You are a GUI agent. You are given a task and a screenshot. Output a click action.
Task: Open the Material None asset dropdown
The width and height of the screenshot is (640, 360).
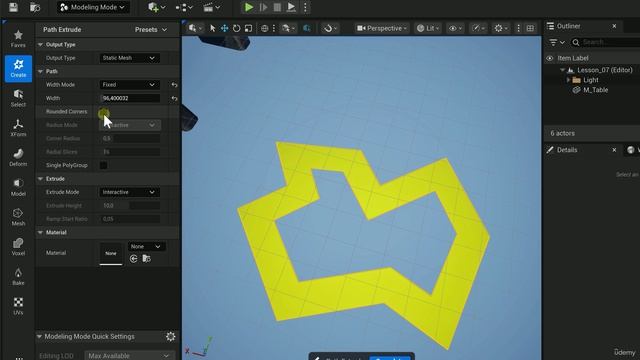pyautogui.click(x=146, y=247)
